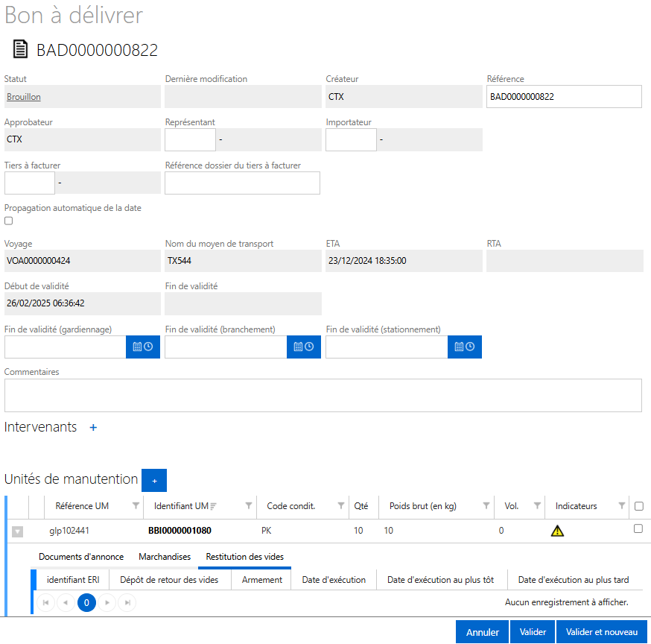This screenshot has height=644, width=651.
Task: Open date picker for Fin de validité (branchement)
Action: pyautogui.click(x=304, y=347)
